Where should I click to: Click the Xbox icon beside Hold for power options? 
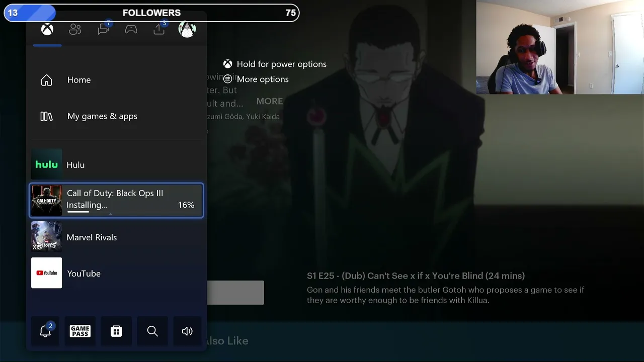coord(228,64)
